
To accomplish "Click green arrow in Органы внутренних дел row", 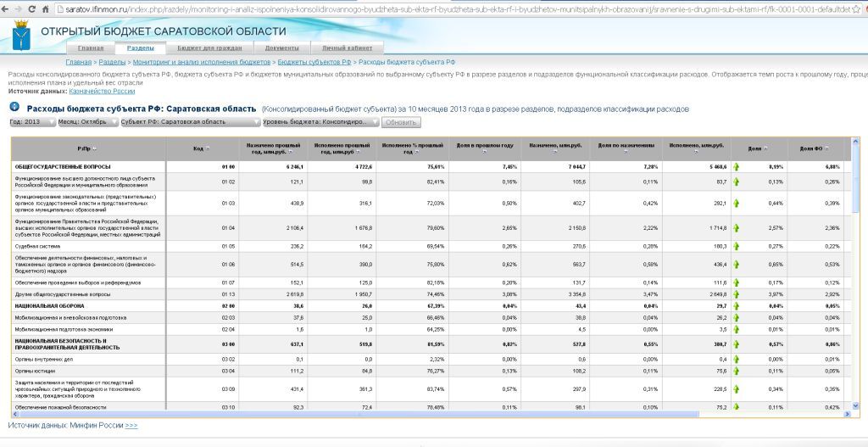I will coord(737,359).
